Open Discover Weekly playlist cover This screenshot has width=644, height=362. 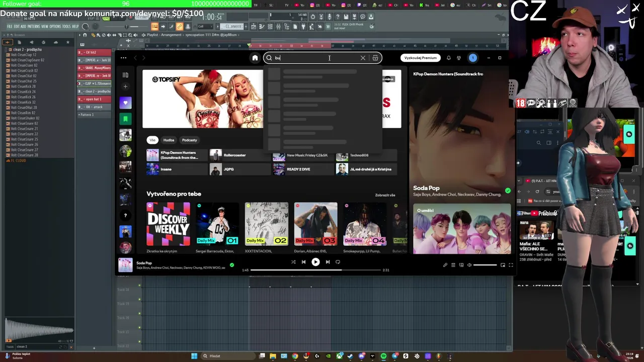pyautogui.click(x=169, y=224)
